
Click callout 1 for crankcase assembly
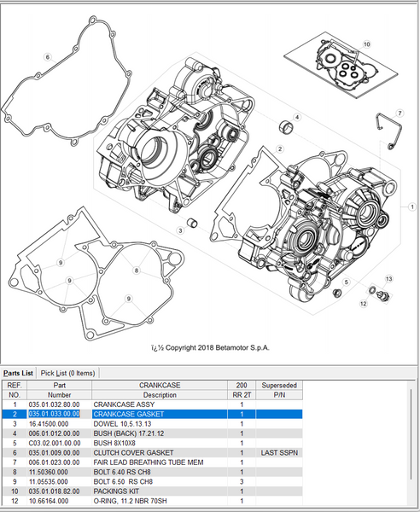411,207
